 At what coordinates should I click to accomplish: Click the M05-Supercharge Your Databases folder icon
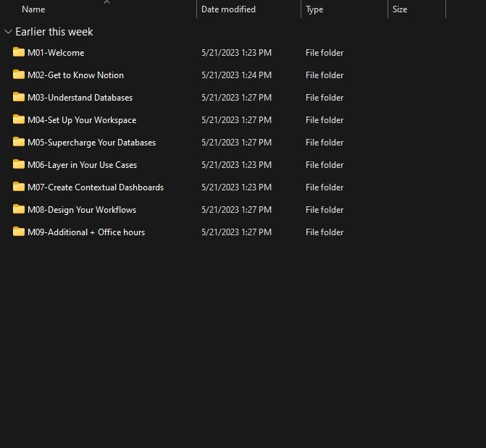[x=19, y=142]
